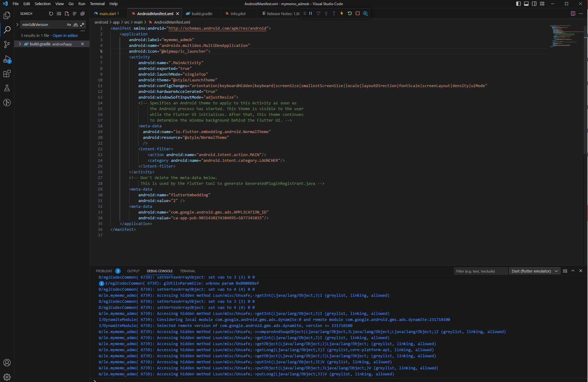Click Open in editor link
Image resolution: width=588 pixels, height=382 pixels.
tap(65, 36)
